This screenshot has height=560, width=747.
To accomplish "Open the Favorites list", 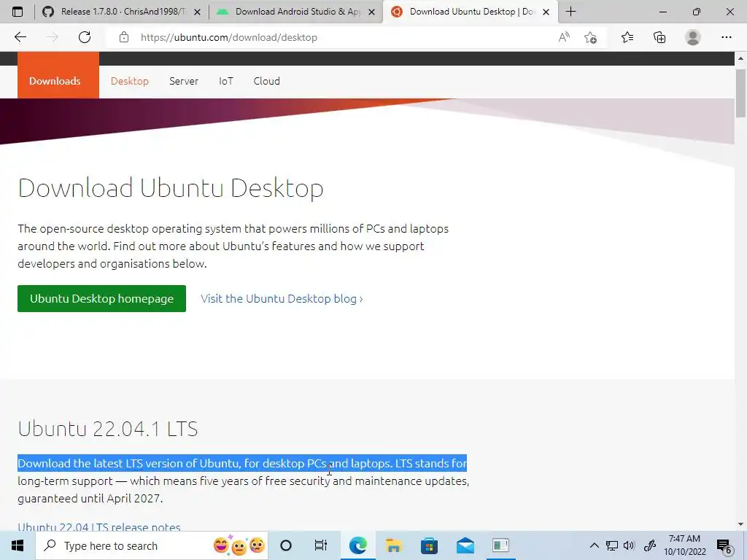I will pos(627,37).
